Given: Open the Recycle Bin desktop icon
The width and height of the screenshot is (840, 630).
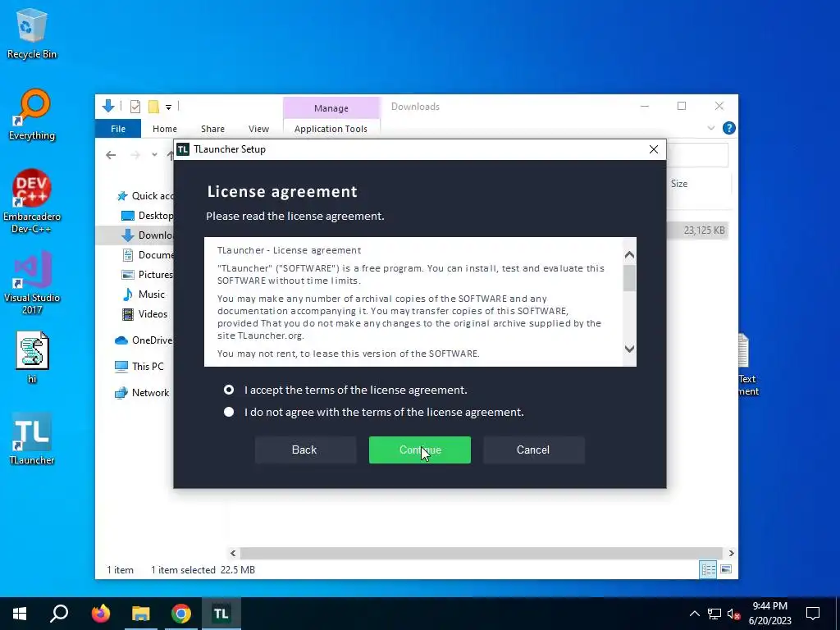Looking at the screenshot, I should coord(32,34).
